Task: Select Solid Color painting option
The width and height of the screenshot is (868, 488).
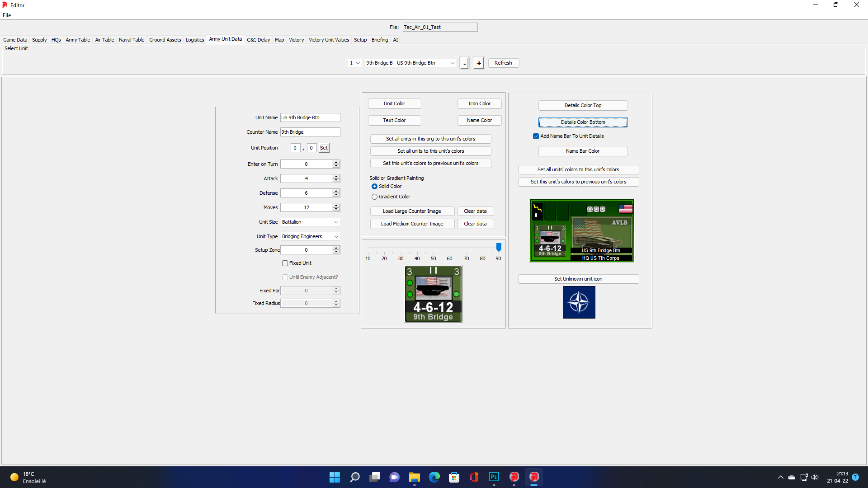Action: 374,186
